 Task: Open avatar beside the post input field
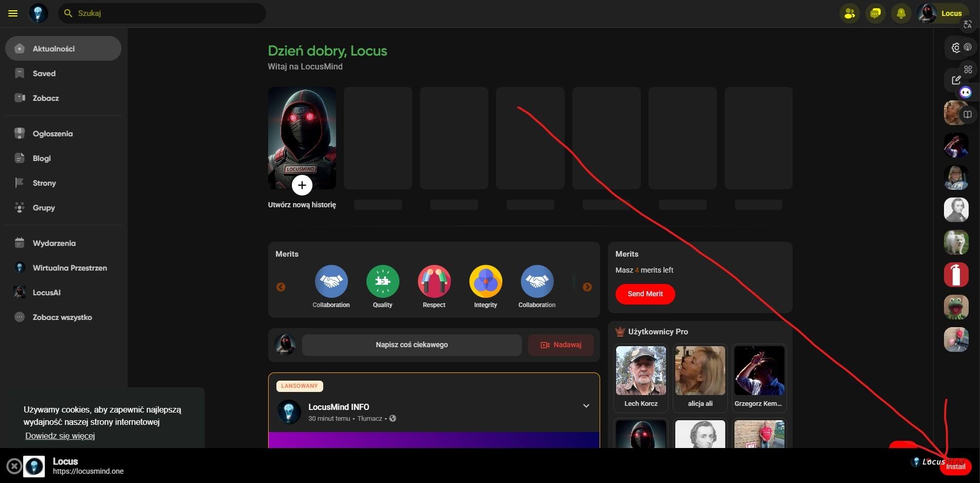[x=285, y=345]
